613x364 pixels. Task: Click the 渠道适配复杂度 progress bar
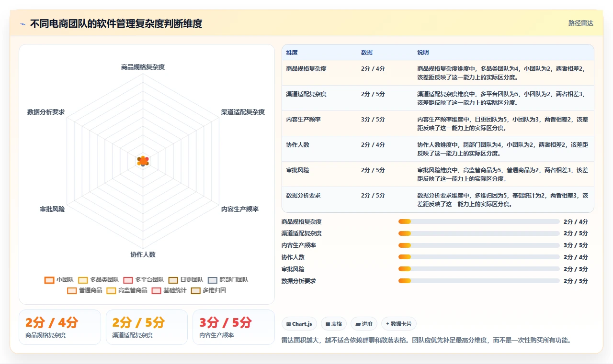479,233
